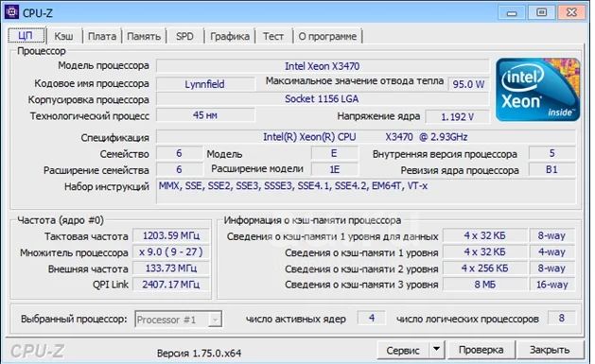
Task: Maximize the CPU-Z window
Action: coord(542,12)
